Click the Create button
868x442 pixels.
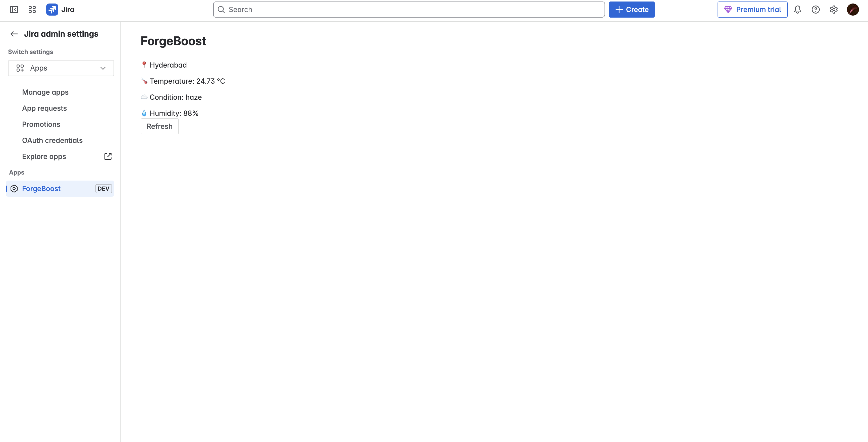[x=631, y=10]
